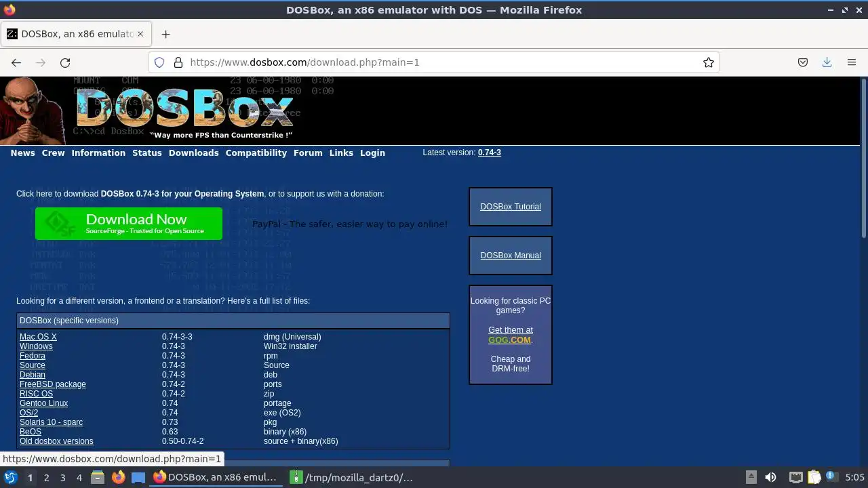Bookmark this page with the star icon
Viewport: 868px width, 488px height.
click(709, 62)
